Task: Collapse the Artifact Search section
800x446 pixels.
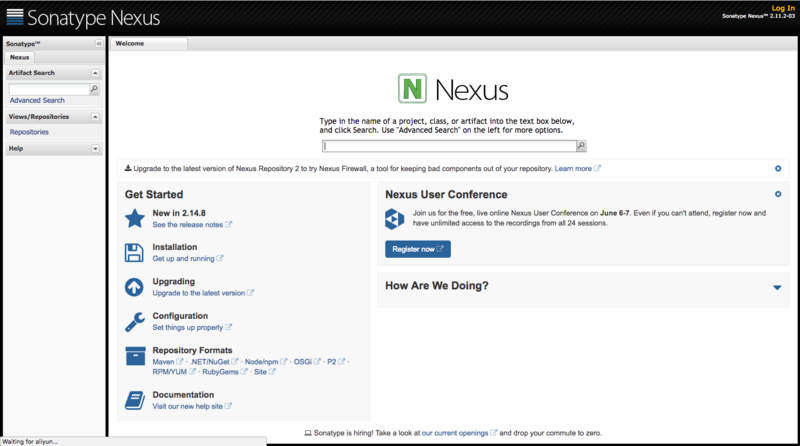Action: click(95, 73)
